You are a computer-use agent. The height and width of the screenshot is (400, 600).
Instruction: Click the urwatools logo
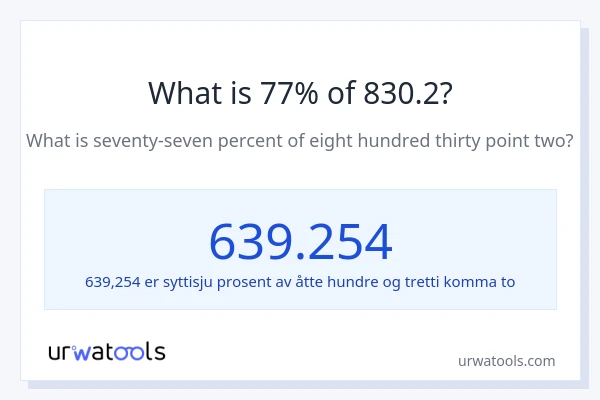tap(107, 351)
